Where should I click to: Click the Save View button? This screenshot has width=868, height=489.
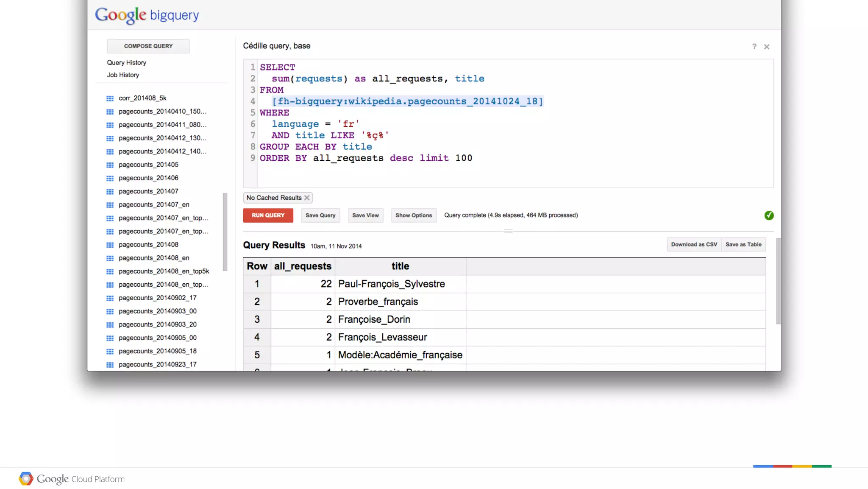click(365, 215)
